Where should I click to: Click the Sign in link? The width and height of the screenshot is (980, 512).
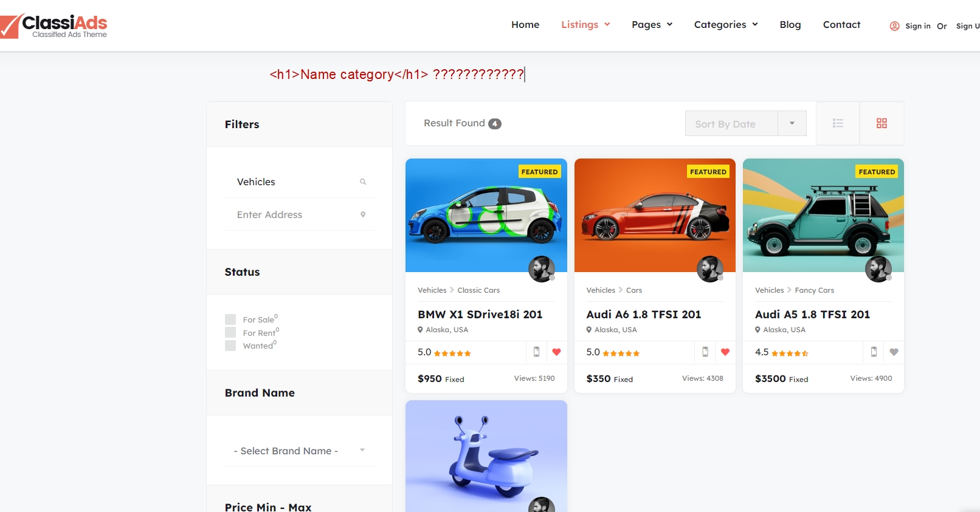click(917, 26)
